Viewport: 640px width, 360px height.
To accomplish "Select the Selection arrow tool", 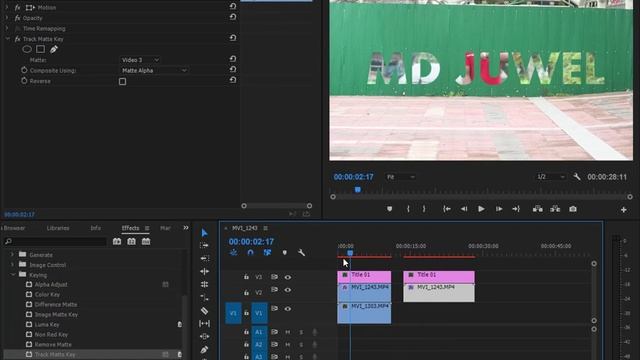I will click(x=204, y=233).
